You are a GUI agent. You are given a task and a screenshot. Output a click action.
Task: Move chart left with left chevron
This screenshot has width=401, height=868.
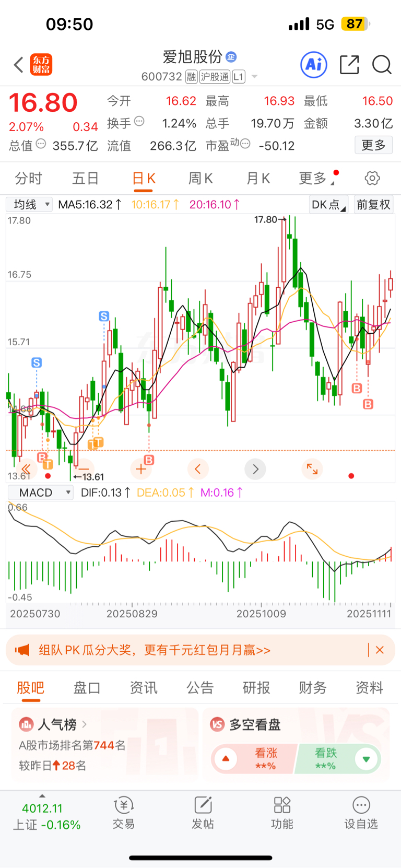click(198, 469)
